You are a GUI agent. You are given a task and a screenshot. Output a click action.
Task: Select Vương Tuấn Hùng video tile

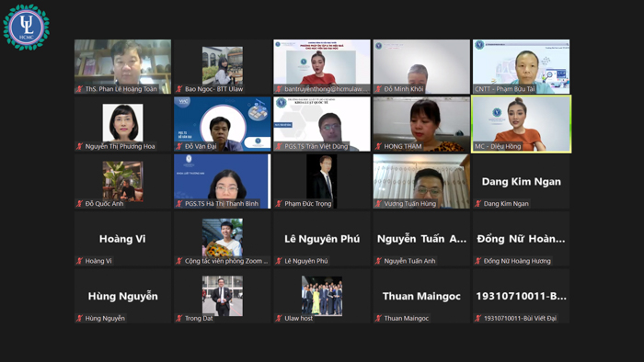click(421, 181)
